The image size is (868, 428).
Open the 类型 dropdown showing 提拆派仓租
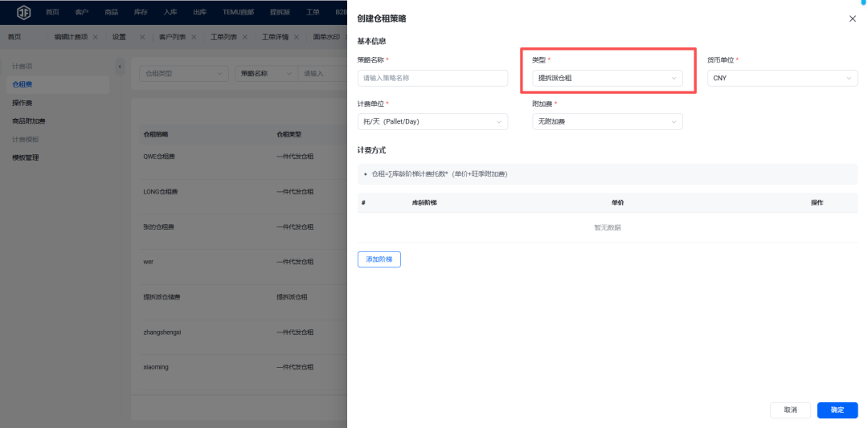point(607,78)
